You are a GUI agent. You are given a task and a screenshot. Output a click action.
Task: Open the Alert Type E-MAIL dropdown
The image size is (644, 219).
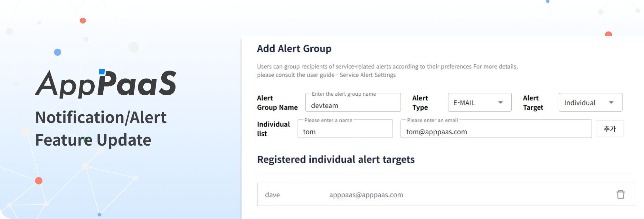coord(479,102)
